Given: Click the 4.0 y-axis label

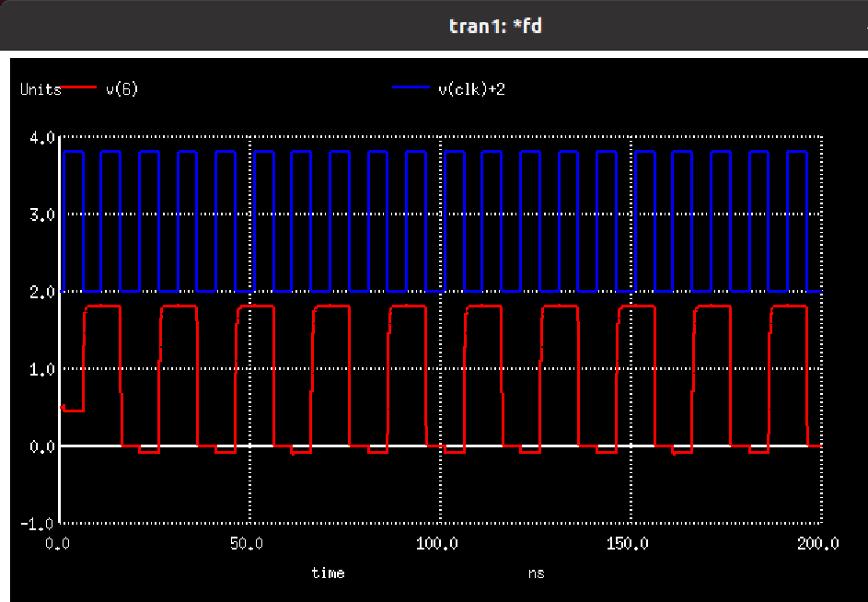Looking at the screenshot, I should click(x=42, y=137).
